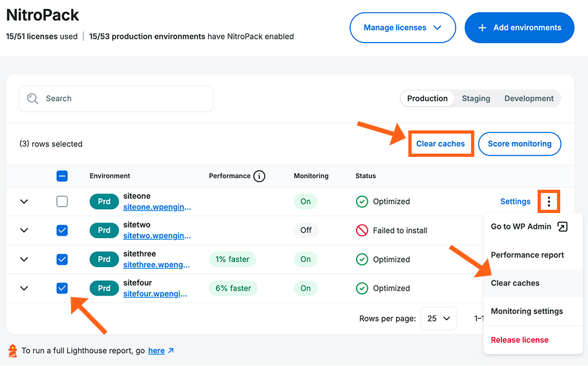Check the siteone row checkbox

tap(62, 201)
